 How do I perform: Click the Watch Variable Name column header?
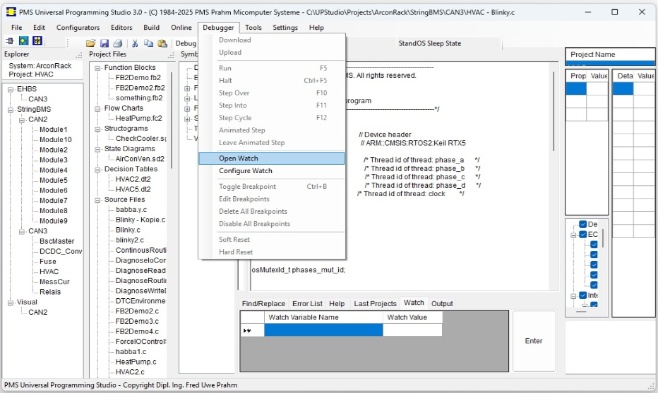click(x=324, y=318)
